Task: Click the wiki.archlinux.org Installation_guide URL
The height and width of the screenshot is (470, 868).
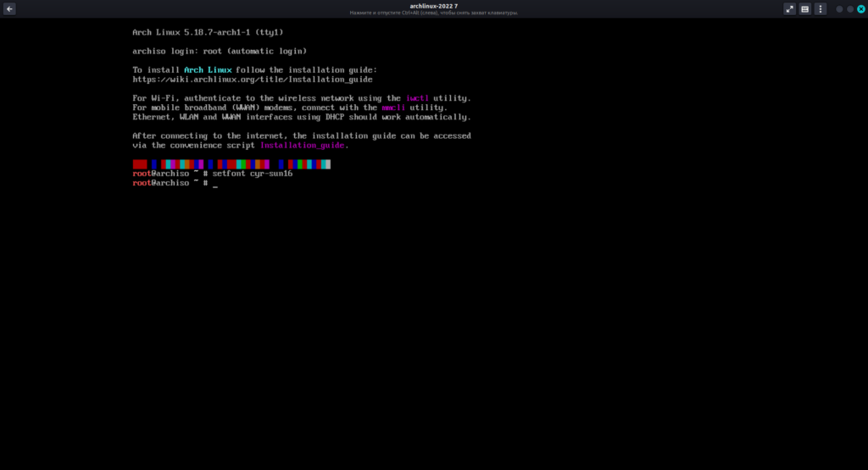Action: point(253,80)
